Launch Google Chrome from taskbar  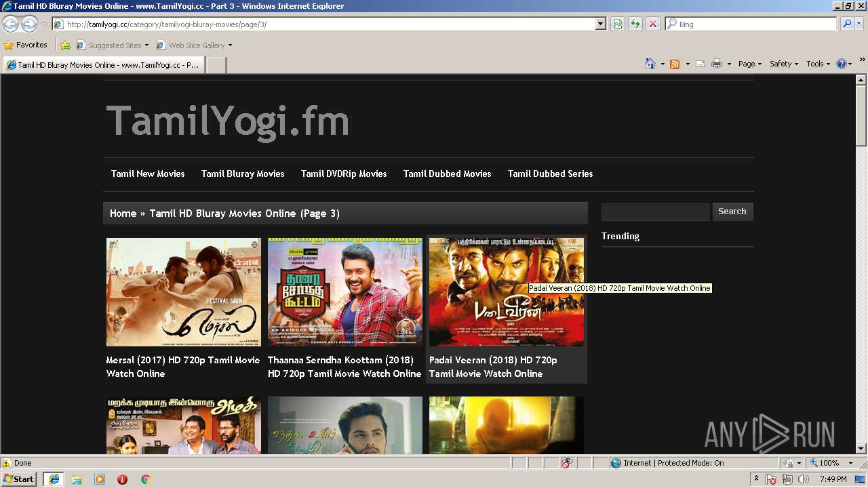pos(145,479)
